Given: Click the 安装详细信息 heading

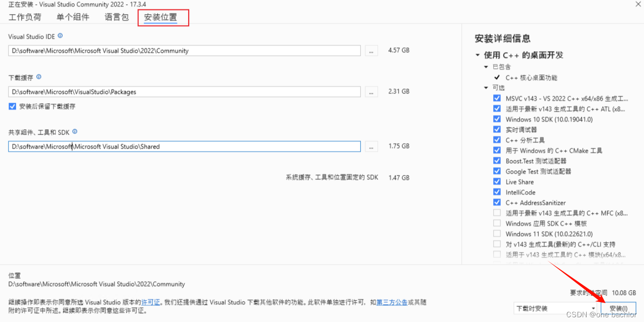Looking at the screenshot, I should click(x=503, y=39).
